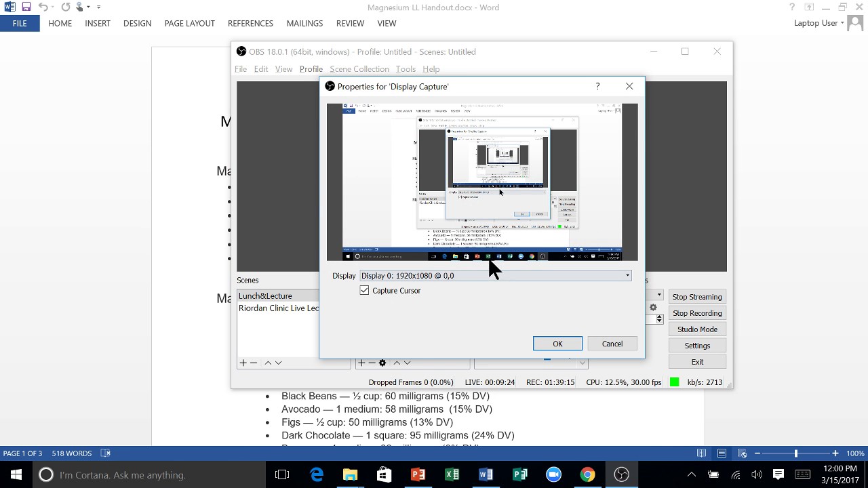Click the proofing/macro icon in Word status bar
This screenshot has width=868, height=488.
(106, 453)
